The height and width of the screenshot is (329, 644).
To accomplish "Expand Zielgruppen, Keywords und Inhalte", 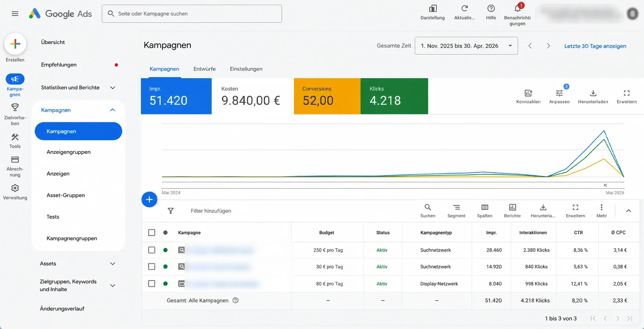I will [x=113, y=285].
